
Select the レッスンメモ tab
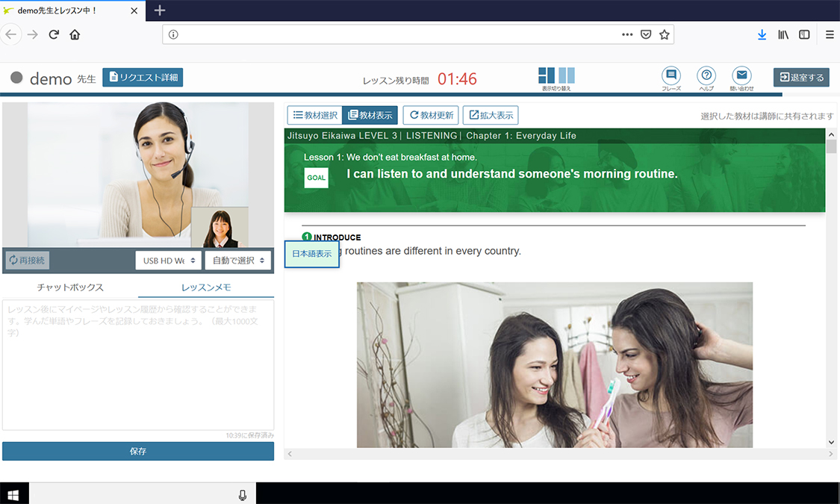206,287
